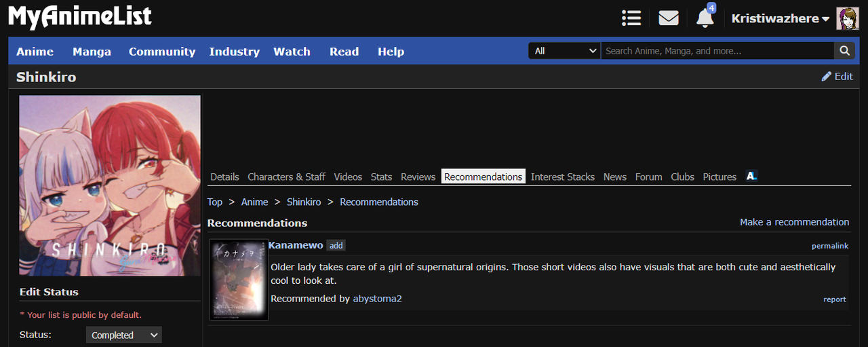Open the list menu icon in header

[x=631, y=18]
